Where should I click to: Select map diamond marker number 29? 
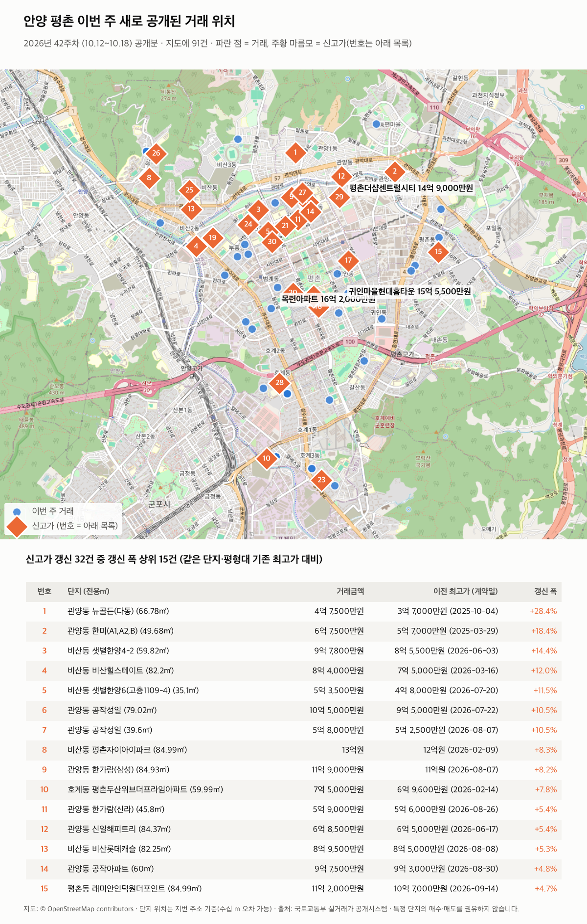coord(339,197)
